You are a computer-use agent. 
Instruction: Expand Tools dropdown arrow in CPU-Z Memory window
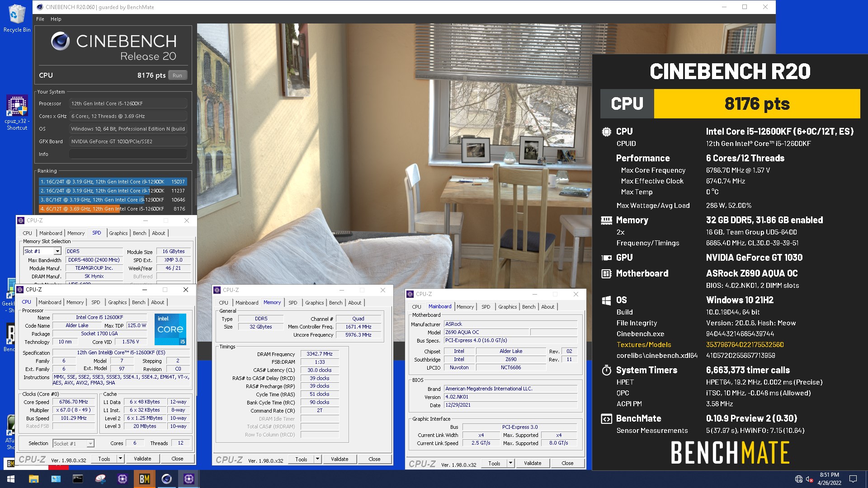coord(317,459)
